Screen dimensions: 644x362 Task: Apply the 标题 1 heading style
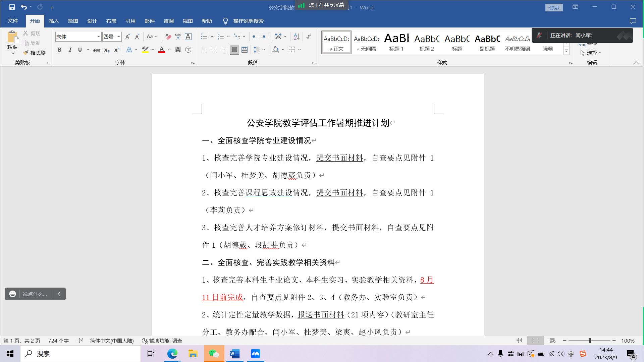click(396, 43)
